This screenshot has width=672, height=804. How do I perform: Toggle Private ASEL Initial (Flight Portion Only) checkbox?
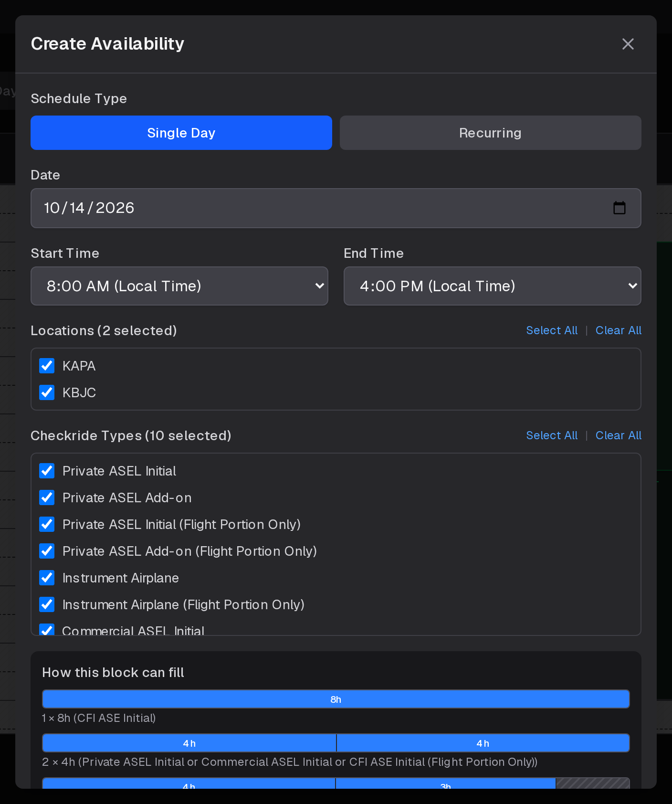[x=47, y=524]
